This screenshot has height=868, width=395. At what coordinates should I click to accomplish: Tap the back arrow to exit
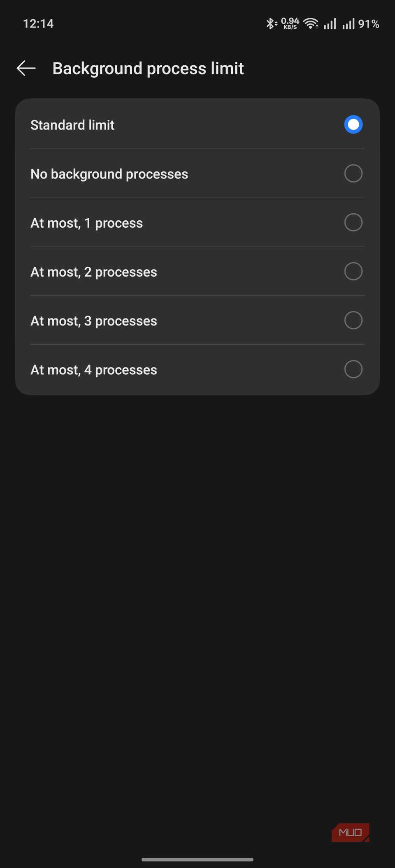(26, 68)
